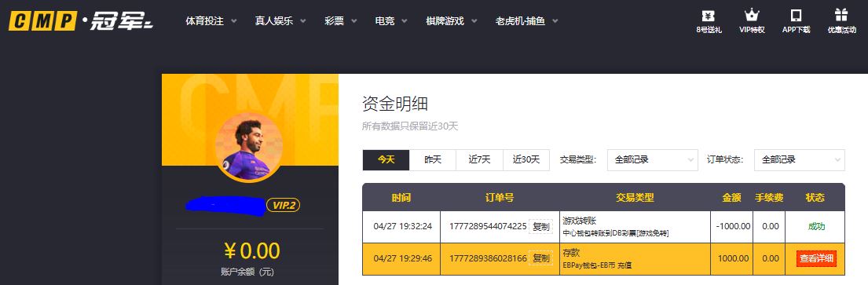Click the 成功 status text

pyautogui.click(x=816, y=226)
